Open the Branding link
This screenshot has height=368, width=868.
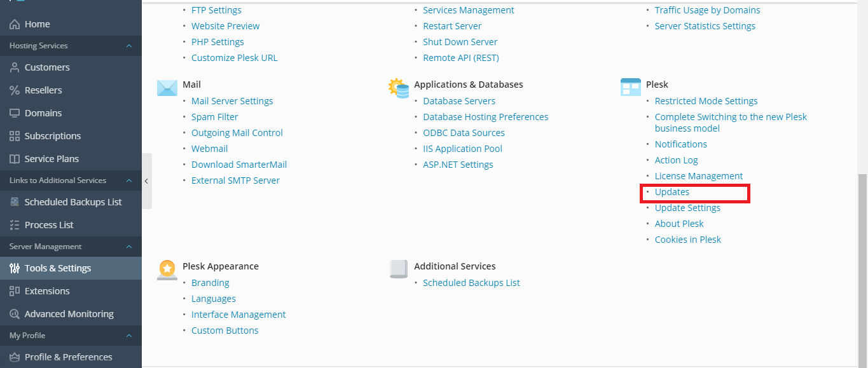[210, 283]
